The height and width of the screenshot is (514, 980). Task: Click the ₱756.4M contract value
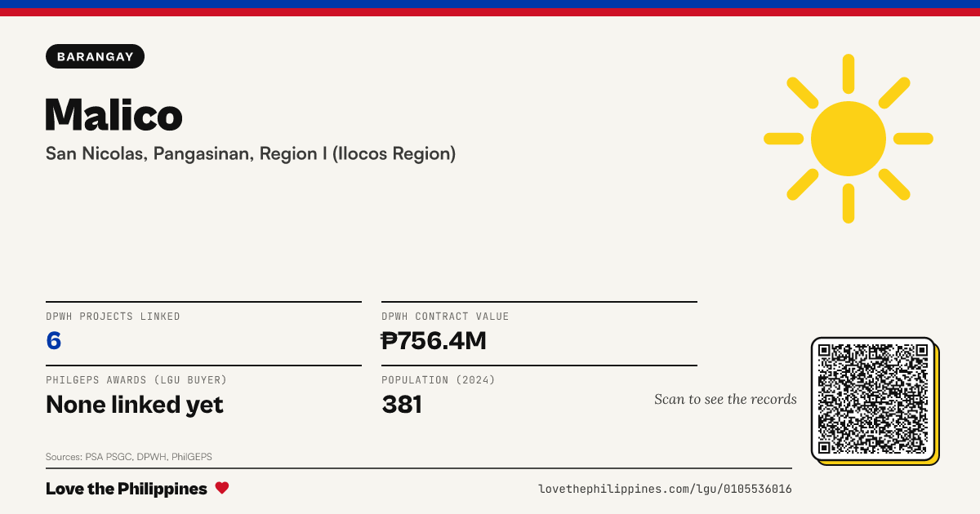[434, 340]
